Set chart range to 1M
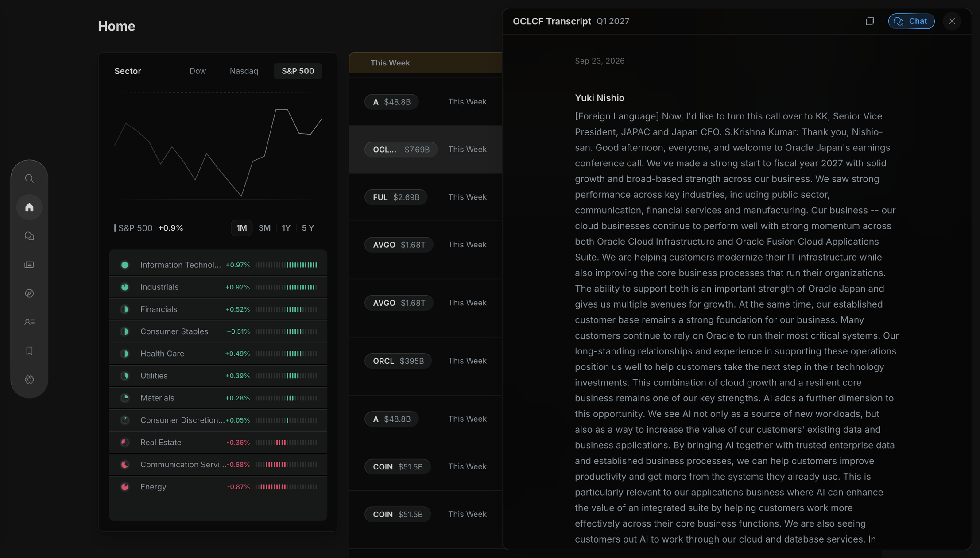980x558 pixels. [242, 228]
